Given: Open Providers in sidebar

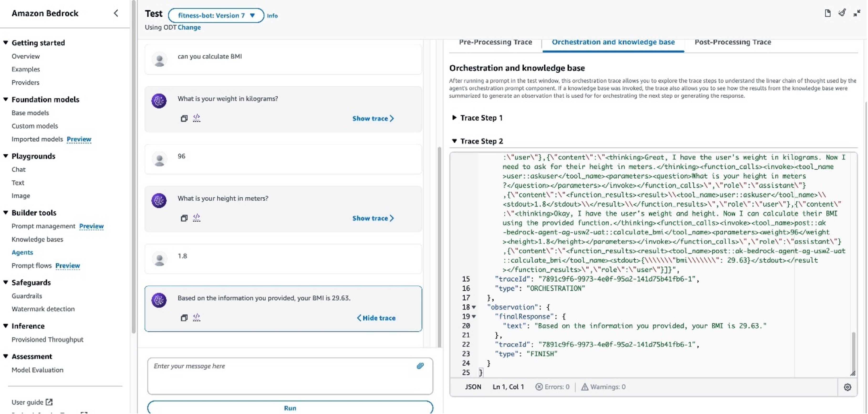Looking at the screenshot, I should pyautogui.click(x=25, y=82).
